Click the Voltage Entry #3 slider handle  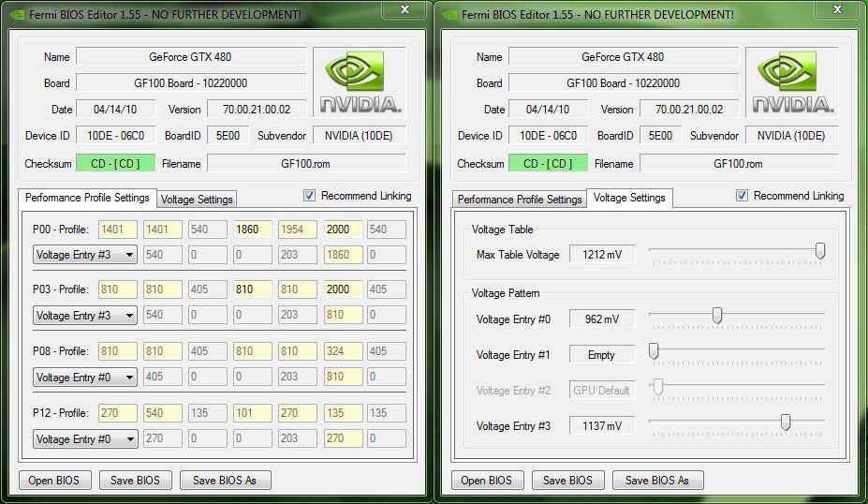pyautogui.click(x=785, y=422)
